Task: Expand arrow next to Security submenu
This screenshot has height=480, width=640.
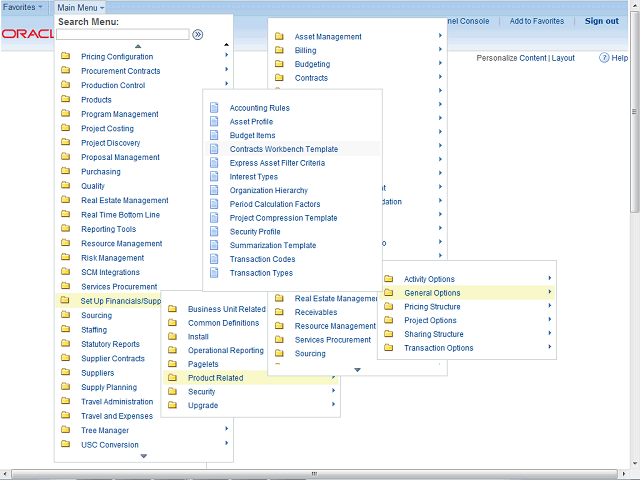Action: (333, 391)
